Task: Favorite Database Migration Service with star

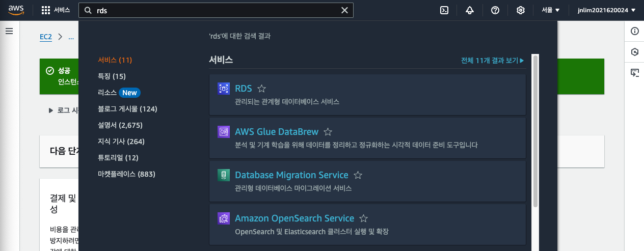Action: click(x=358, y=175)
